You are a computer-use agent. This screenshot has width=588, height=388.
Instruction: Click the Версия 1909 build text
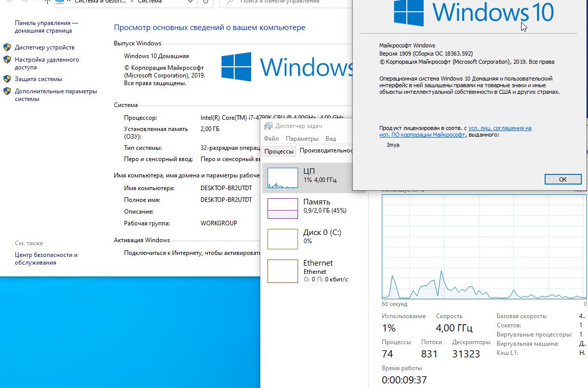pos(426,54)
